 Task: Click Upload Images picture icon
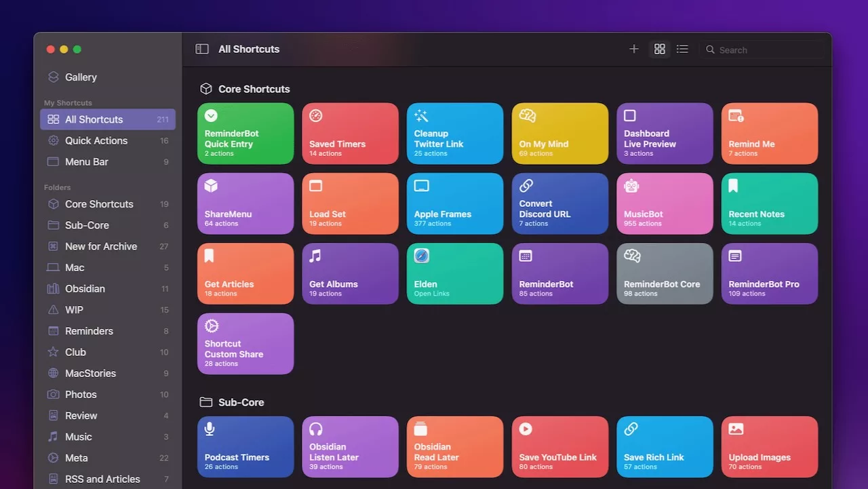(736, 429)
